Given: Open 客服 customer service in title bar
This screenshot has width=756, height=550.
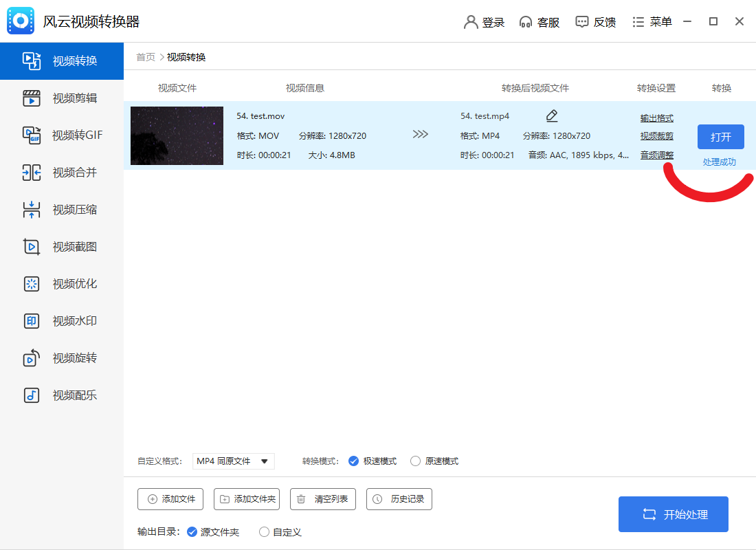Looking at the screenshot, I should [540, 22].
